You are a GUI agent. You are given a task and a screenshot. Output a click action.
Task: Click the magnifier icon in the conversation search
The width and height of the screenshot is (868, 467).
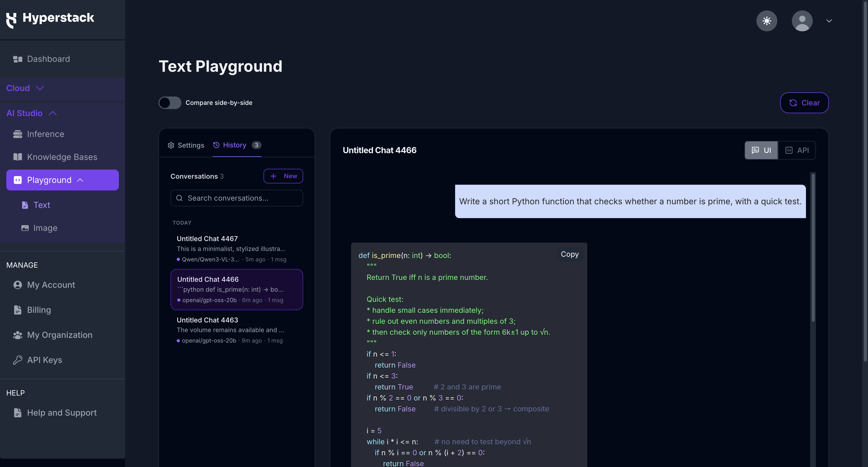click(x=180, y=198)
